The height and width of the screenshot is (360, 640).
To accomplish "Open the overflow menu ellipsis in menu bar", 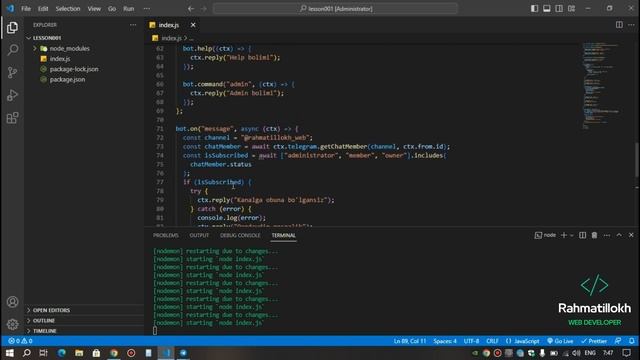I will click(147, 9).
